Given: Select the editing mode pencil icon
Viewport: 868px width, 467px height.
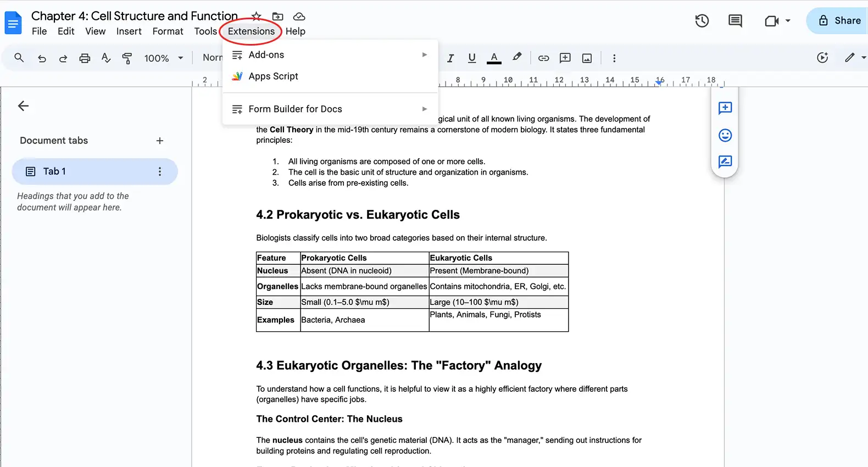Looking at the screenshot, I should [x=849, y=58].
